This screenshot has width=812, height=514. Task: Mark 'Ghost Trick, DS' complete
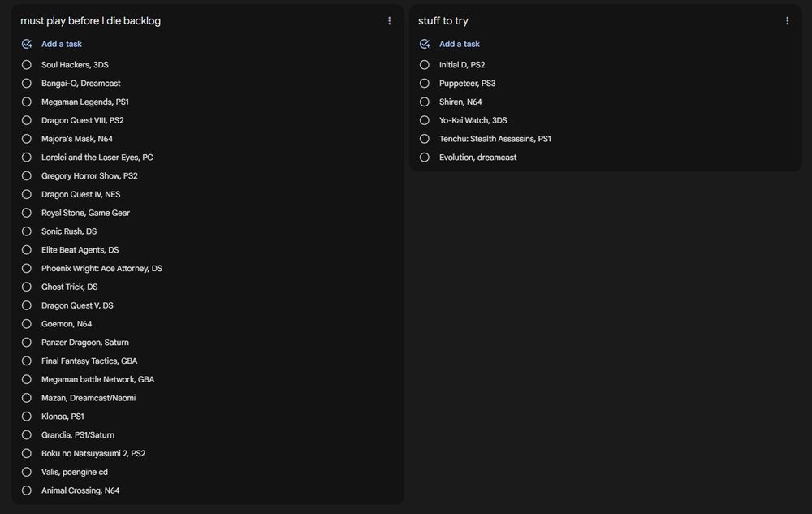[x=27, y=287]
